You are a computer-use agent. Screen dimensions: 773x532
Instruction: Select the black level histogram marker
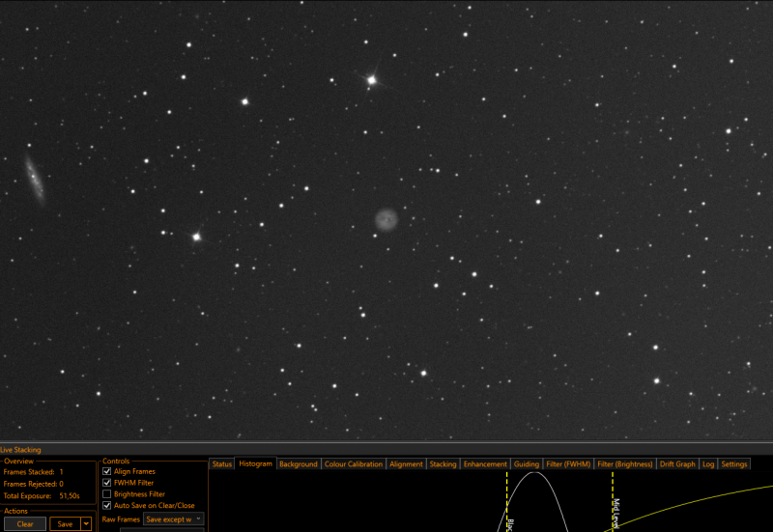506,501
